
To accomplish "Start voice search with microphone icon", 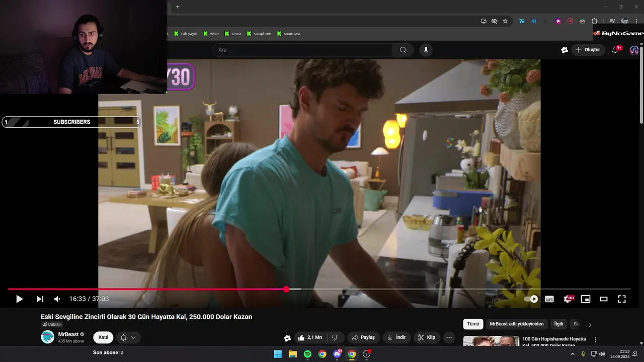I will 426,50.
